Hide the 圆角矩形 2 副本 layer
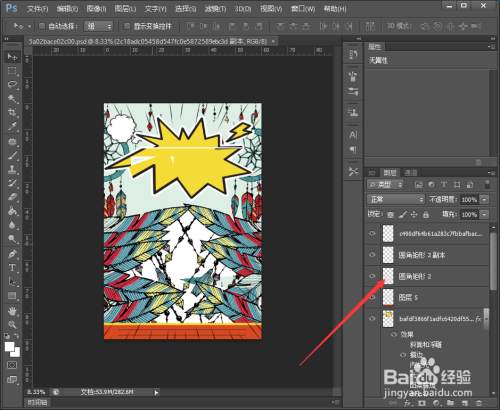This screenshot has height=410, width=500. [x=372, y=255]
